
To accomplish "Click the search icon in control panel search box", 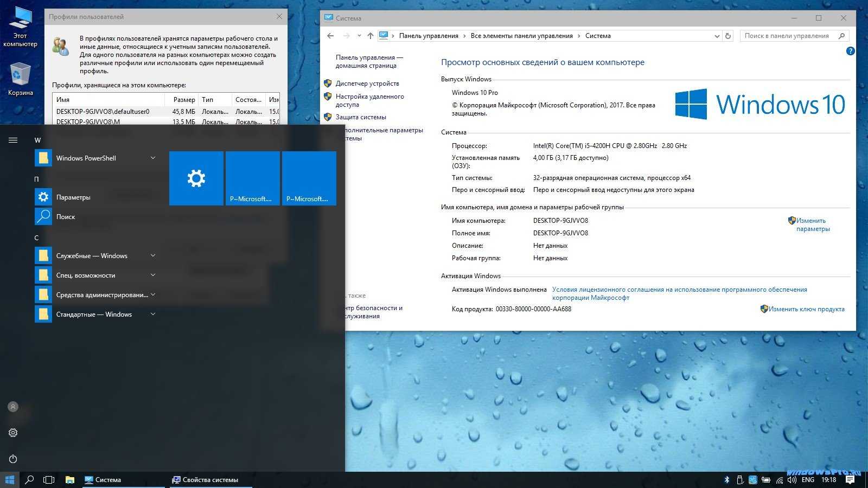I will point(842,36).
